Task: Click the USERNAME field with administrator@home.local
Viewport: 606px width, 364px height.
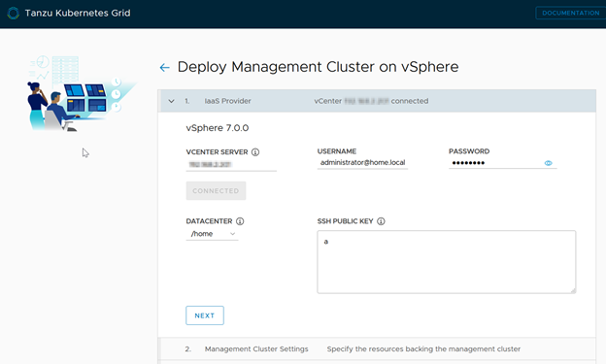Action: point(362,163)
